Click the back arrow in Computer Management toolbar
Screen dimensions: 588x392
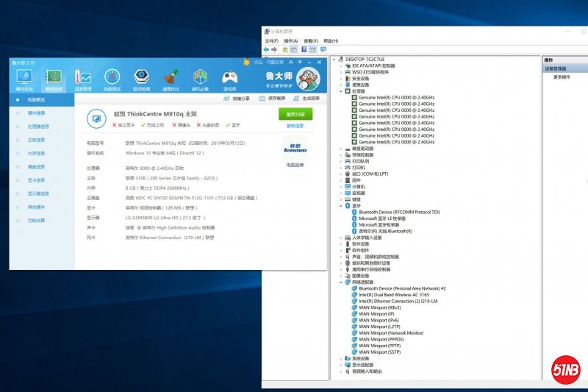click(x=267, y=49)
